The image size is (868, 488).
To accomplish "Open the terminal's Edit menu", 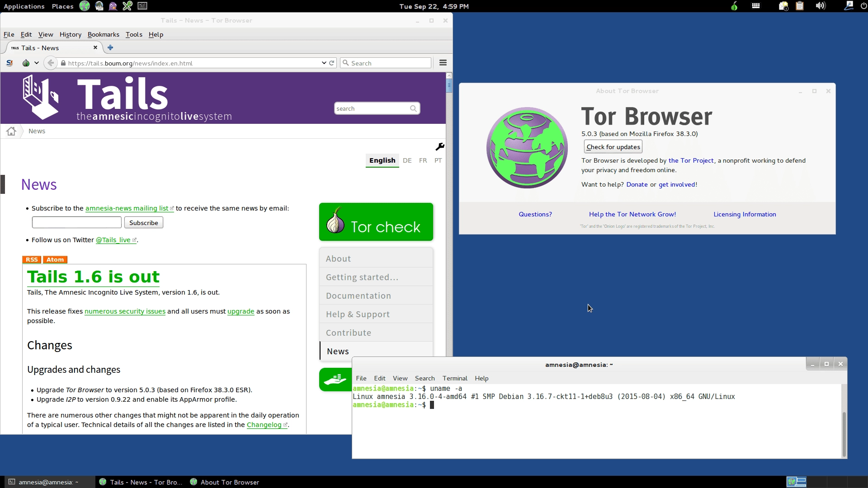I will tap(380, 378).
